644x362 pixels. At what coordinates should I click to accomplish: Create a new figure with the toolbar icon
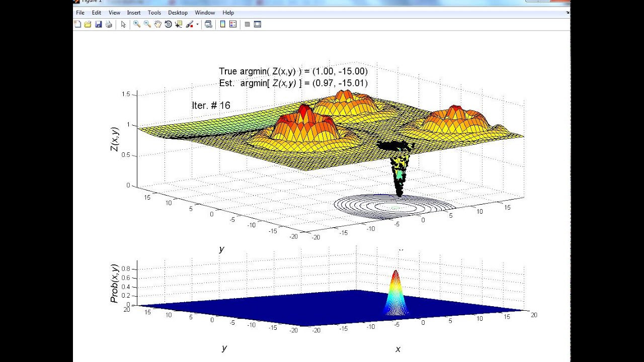click(x=77, y=24)
